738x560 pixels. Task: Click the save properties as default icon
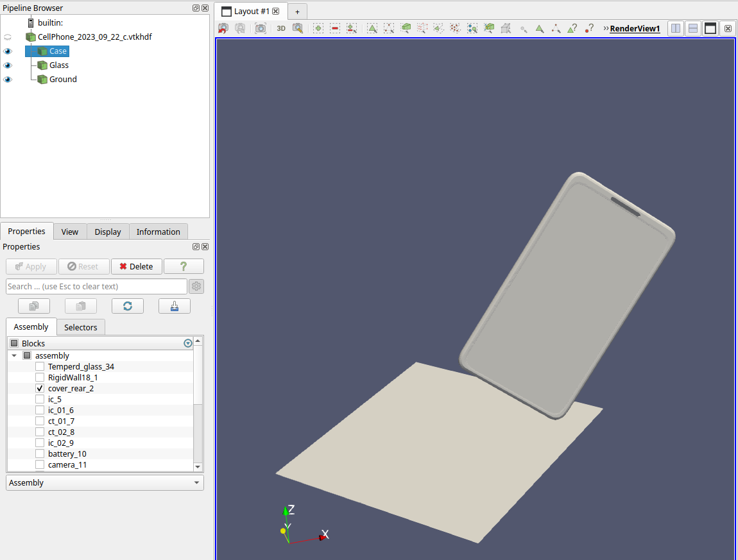(175, 306)
